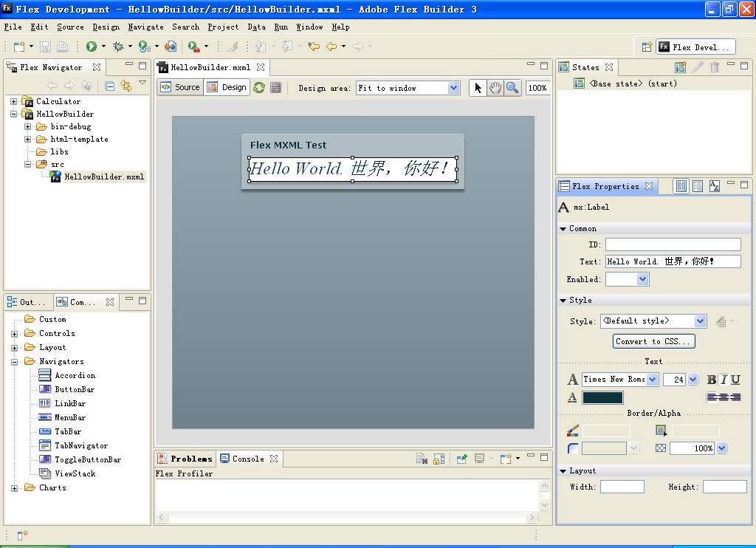The height and width of the screenshot is (548, 756).
Task: Click the Last Edit Location toolbar icon
Action: 314,47
